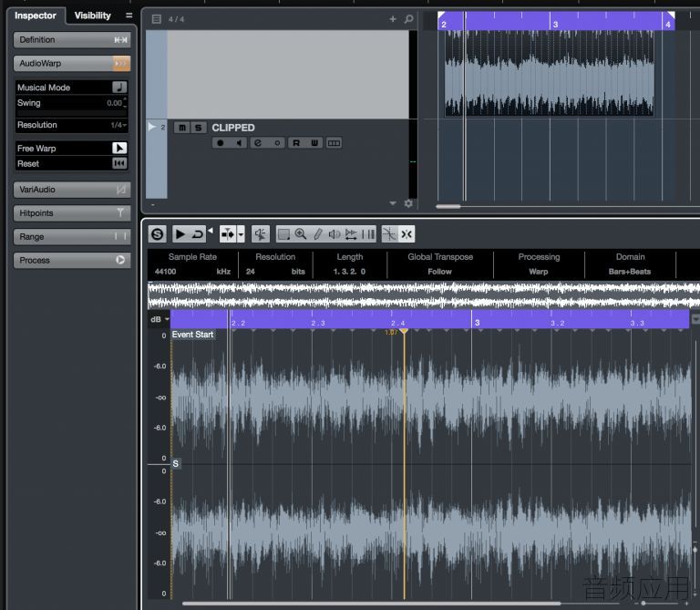Click the audition volume arrow
This screenshot has height=610, width=700.
point(211,231)
